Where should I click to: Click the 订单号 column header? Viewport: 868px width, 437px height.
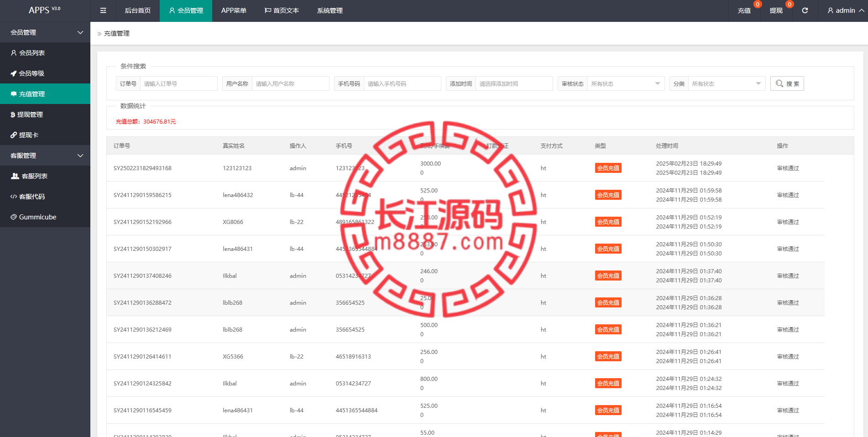coord(122,146)
